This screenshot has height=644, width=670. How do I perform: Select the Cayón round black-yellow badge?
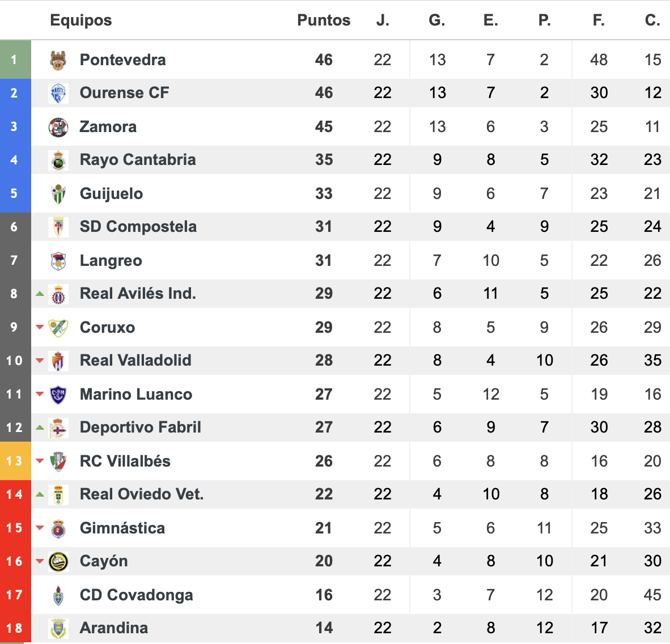click(58, 562)
